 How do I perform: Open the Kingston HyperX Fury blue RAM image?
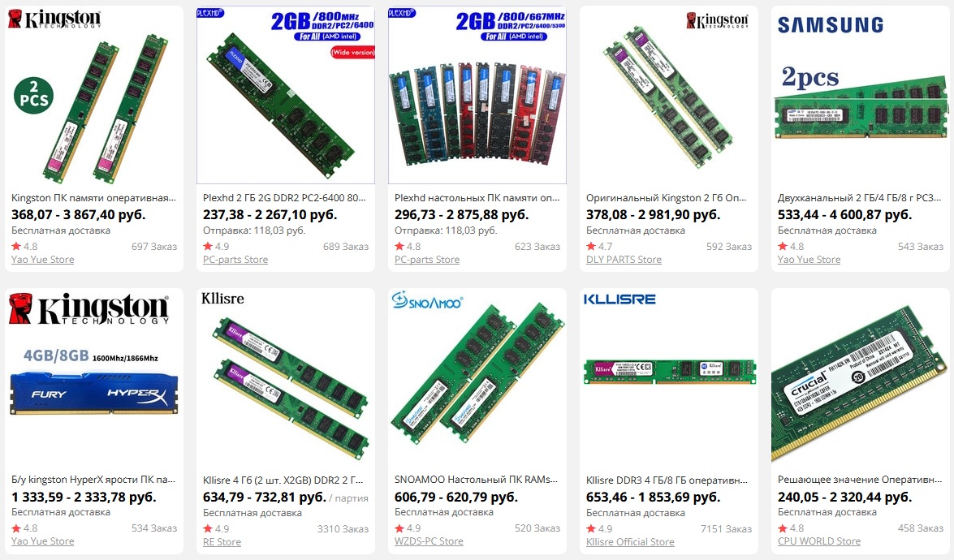pos(93,377)
